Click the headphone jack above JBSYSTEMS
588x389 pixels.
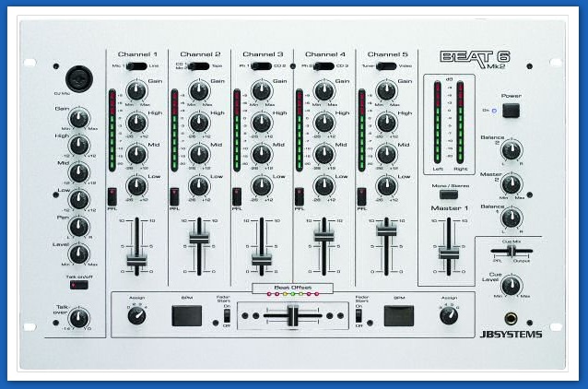click(x=511, y=319)
